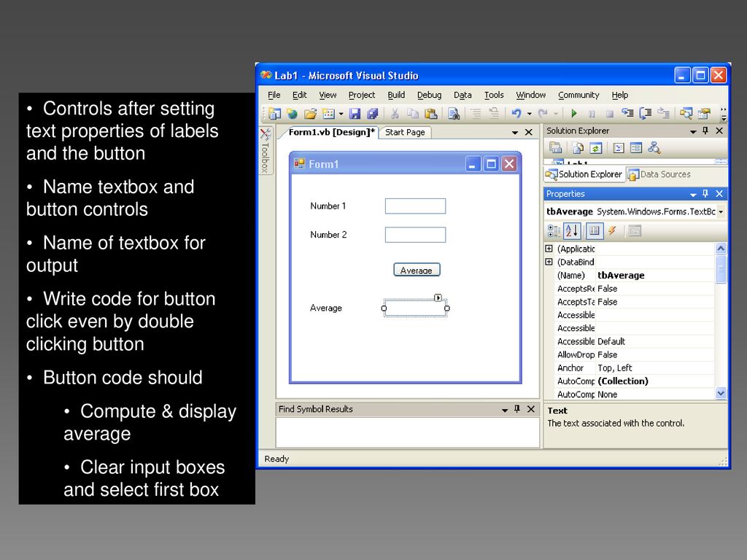The height and width of the screenshot is (560, 747).
Task: Show events with the lightning bolt icon
Action: coord(612,231)
